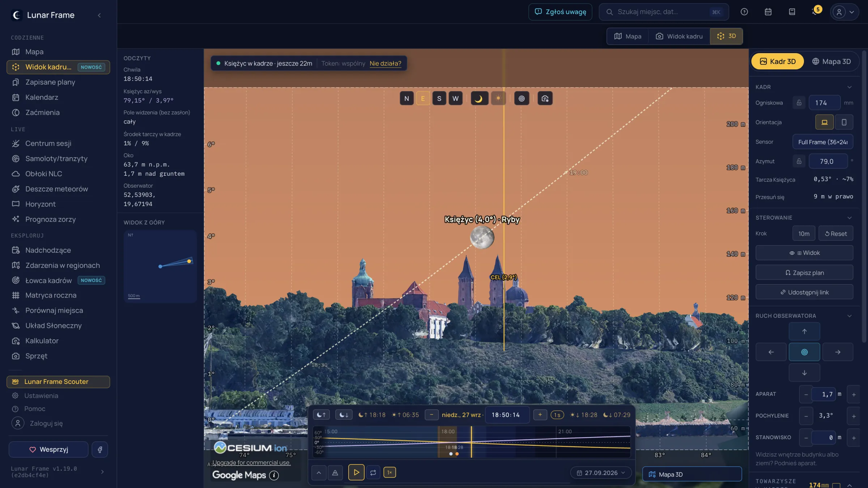Click the Zapisz plan button
868x488 pixels.
coord(804,273)
